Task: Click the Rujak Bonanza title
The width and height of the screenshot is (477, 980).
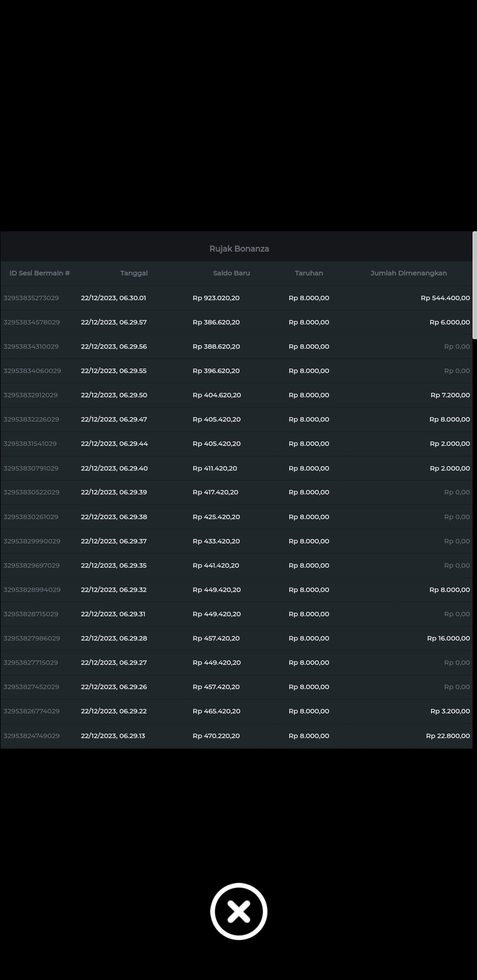Action: [239, 249]
